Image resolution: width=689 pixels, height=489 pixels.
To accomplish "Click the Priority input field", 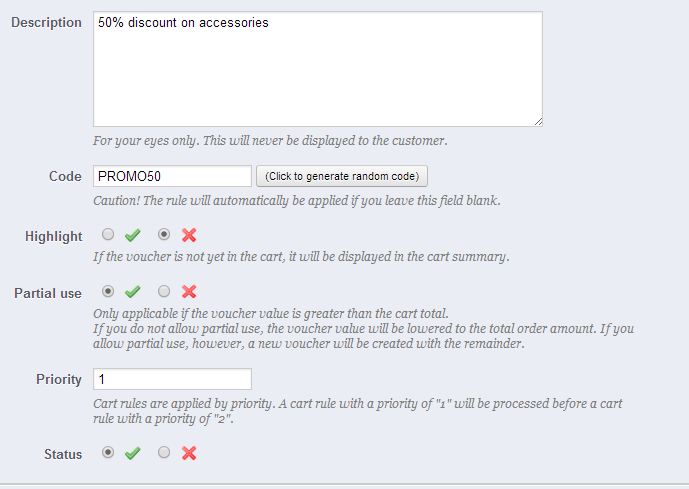I will (x=172, y=380).
